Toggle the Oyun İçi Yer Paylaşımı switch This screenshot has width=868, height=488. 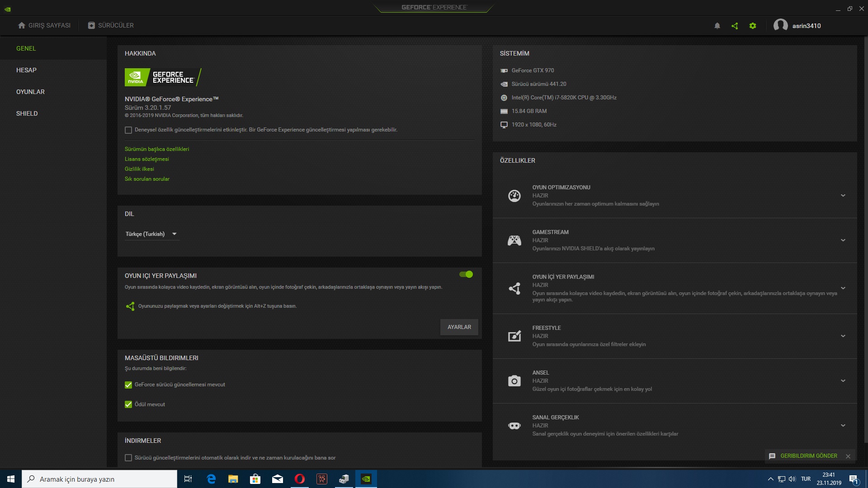coord(466,274)
